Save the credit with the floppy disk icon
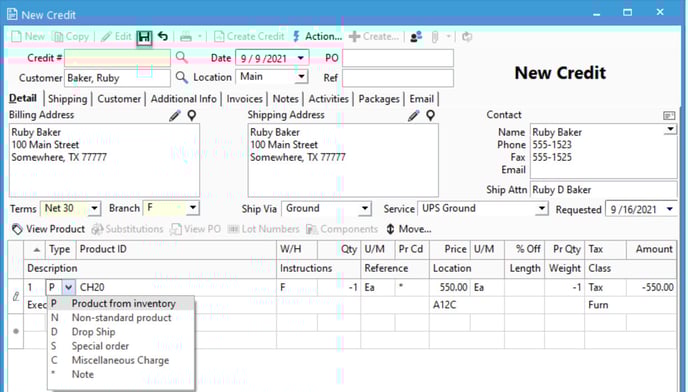Screen dimensions: 688x392 pyautogui.click(x=144, y=37)
